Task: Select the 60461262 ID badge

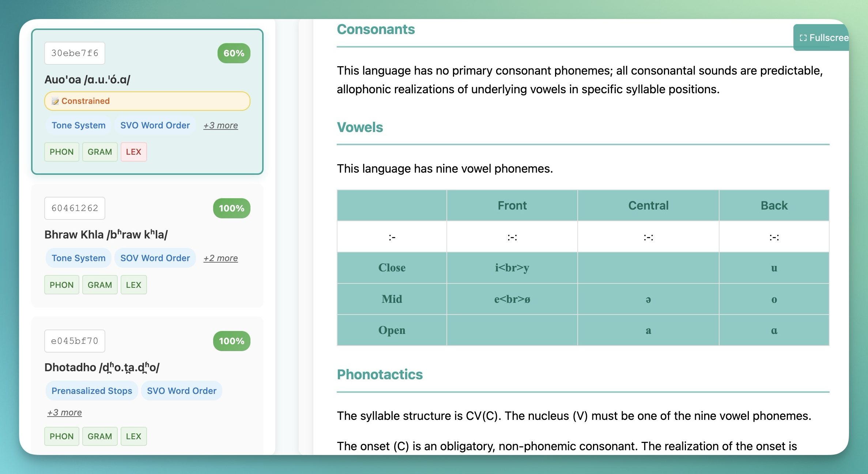Action: (75, 208)
